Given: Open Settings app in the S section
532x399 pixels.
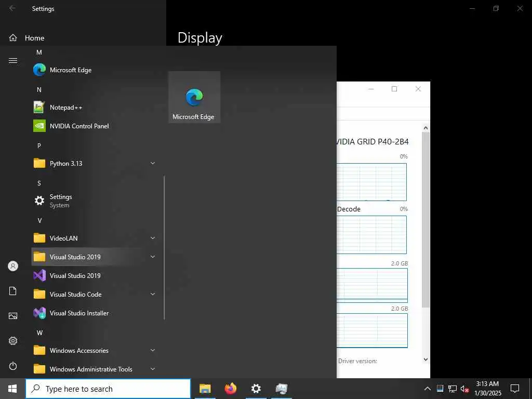Looking at the screenshot, I should pos(95,201).
